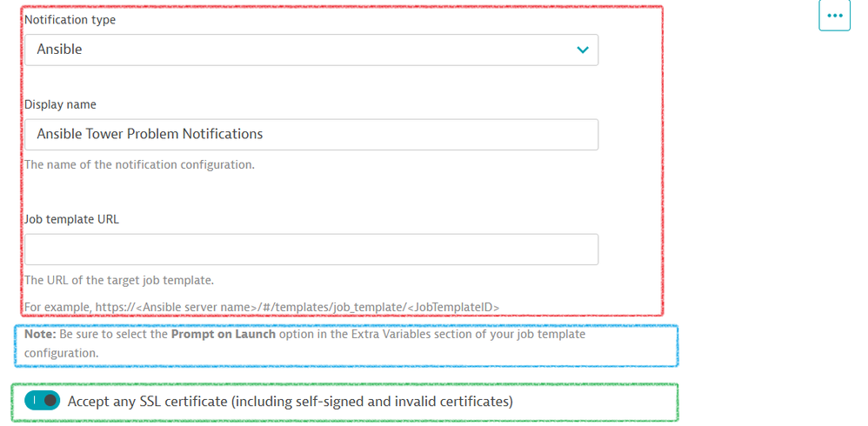Click the bold 'Note:' text

tap(40, 334)
